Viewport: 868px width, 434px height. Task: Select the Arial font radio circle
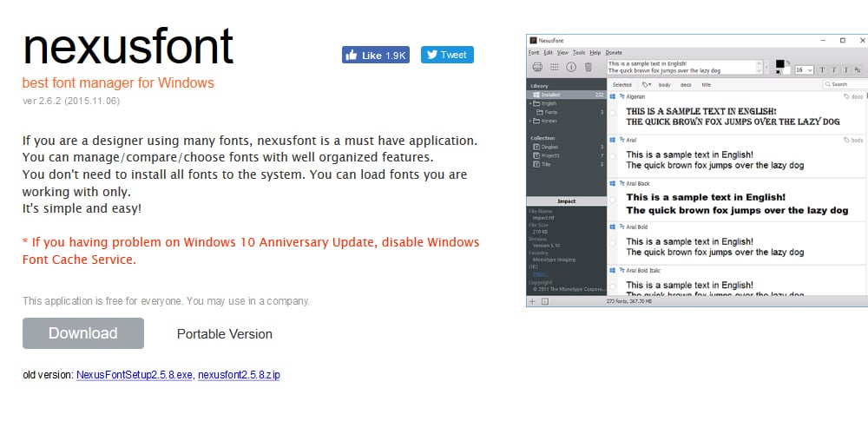(x=613, y=157)
